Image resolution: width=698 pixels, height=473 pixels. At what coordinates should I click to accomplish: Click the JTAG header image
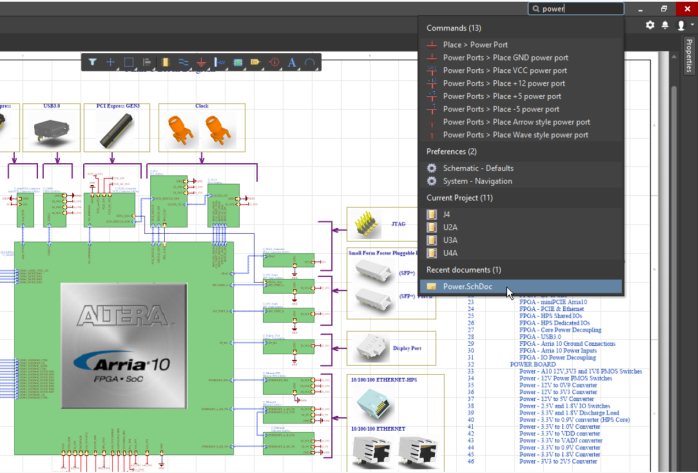tap(368, 224)
